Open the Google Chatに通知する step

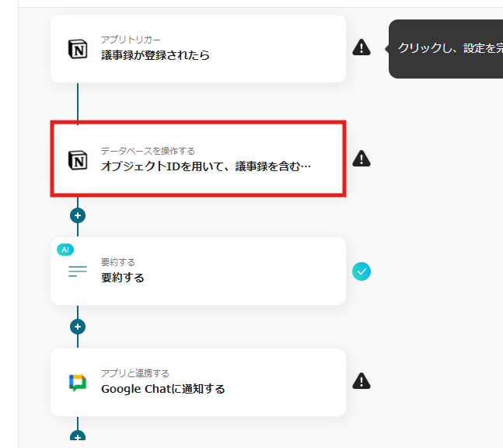tap(198, 383)
